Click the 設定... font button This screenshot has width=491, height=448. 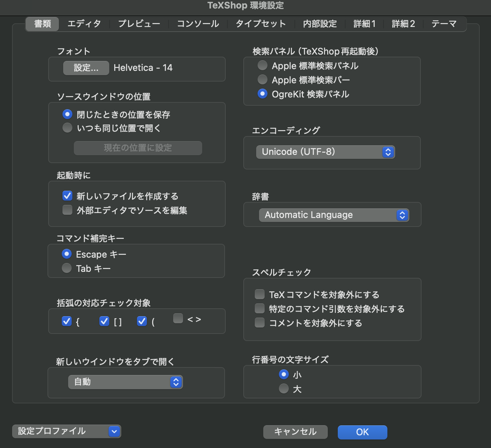pos(86,68)
